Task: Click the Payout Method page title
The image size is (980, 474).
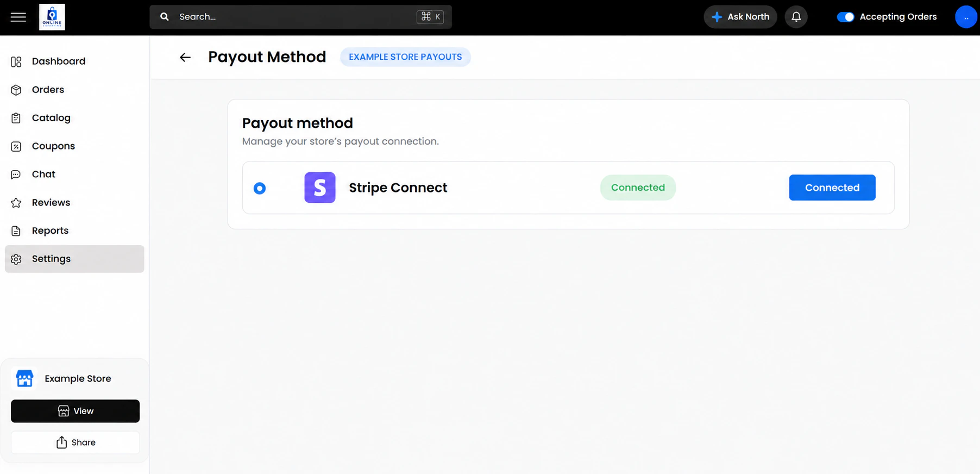Action: [x=267, y=57]
